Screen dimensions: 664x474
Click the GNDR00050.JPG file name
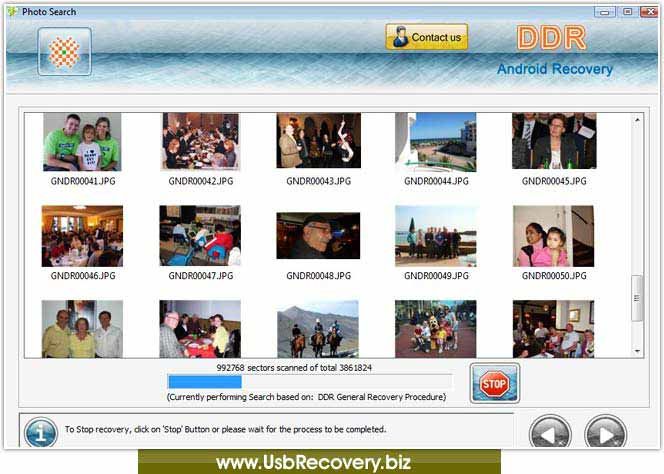click(x=554, y=276)
